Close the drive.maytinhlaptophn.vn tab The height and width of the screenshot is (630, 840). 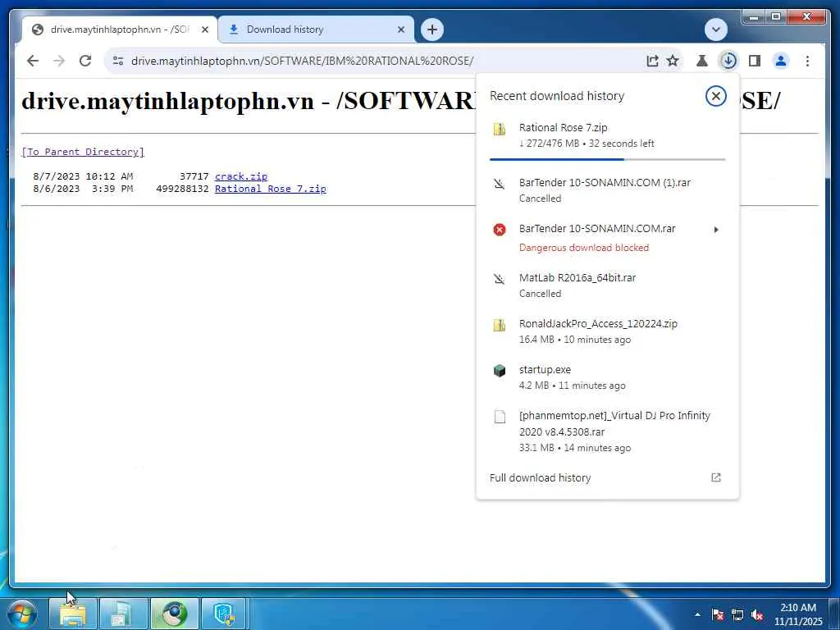click(x=204, y=30)
